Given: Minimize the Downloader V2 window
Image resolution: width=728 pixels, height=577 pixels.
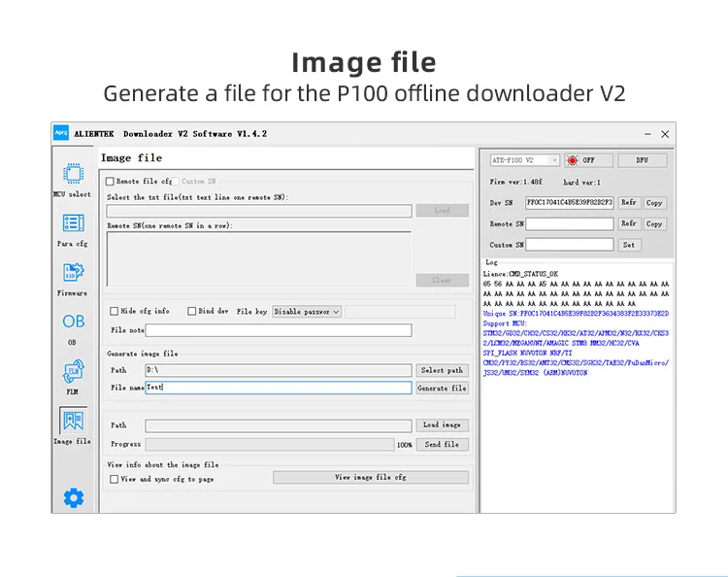Looking at the screenshot, I should (x=647, y=134).
